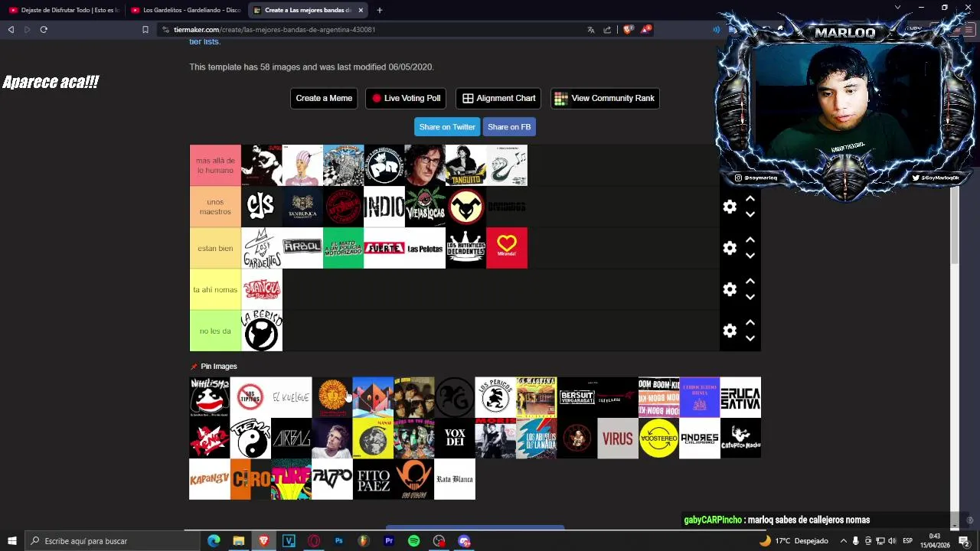Pick the Eruca Sativa logo
Viewport: 980px width, 551px height.
point(740,397)
